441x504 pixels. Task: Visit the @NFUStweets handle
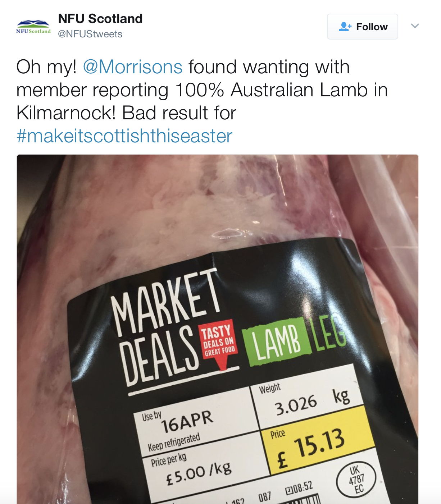pos(90,34)
